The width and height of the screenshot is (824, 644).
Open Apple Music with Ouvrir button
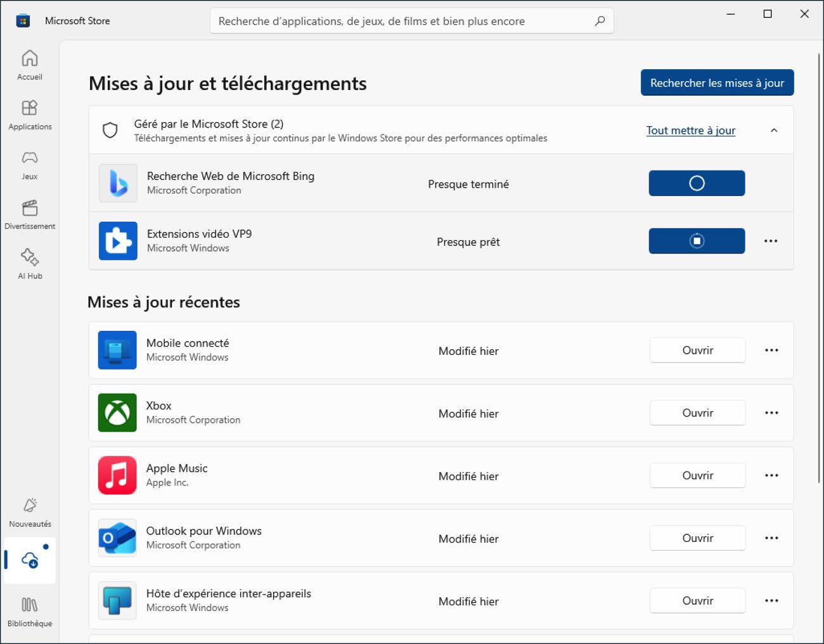point(697,475)
